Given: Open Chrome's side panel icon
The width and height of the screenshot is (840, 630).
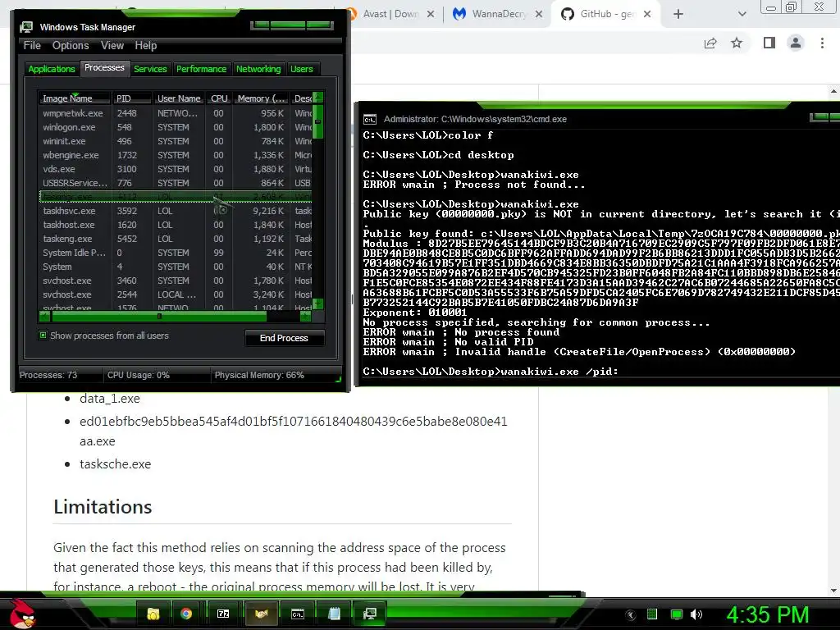Looking at the screenshot, I should click(x=769, y=43).
